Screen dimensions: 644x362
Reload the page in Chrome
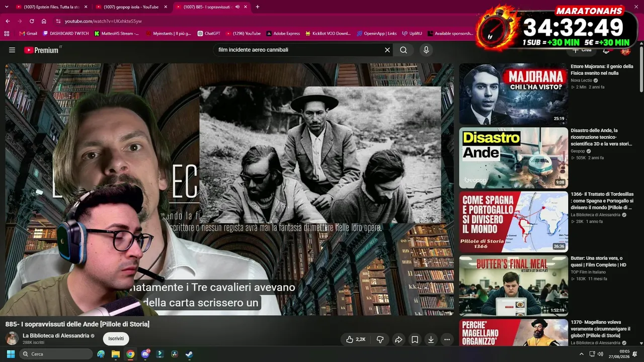(32, 21)
